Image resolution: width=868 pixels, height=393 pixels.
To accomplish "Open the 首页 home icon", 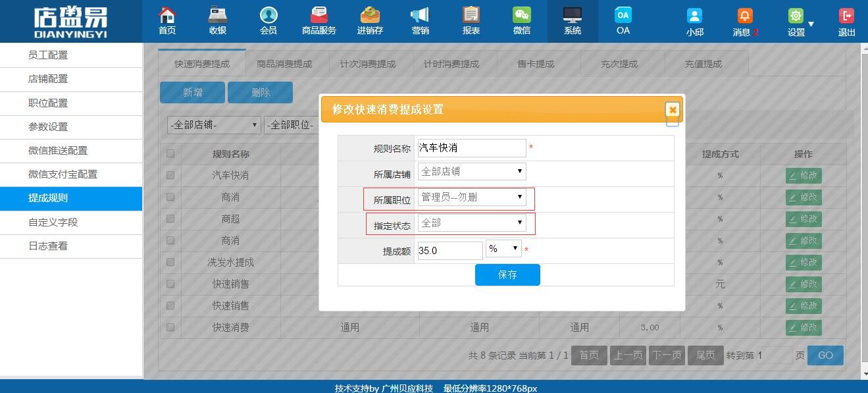I will [167, 15].
